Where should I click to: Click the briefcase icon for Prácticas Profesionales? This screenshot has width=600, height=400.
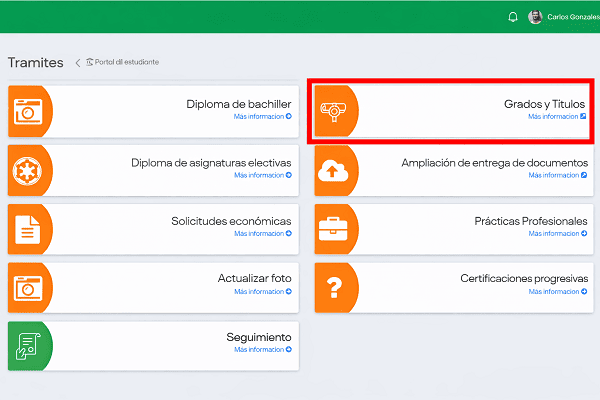point(333,228)
